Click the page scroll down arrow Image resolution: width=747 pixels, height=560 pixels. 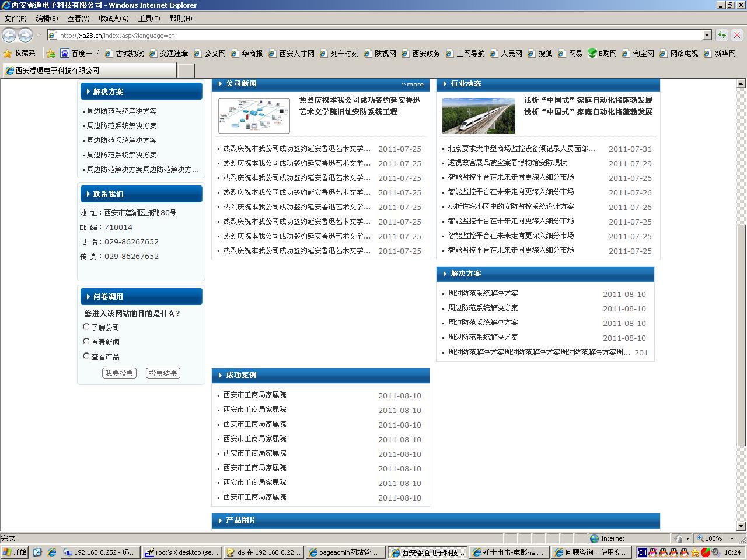point(741,526)
